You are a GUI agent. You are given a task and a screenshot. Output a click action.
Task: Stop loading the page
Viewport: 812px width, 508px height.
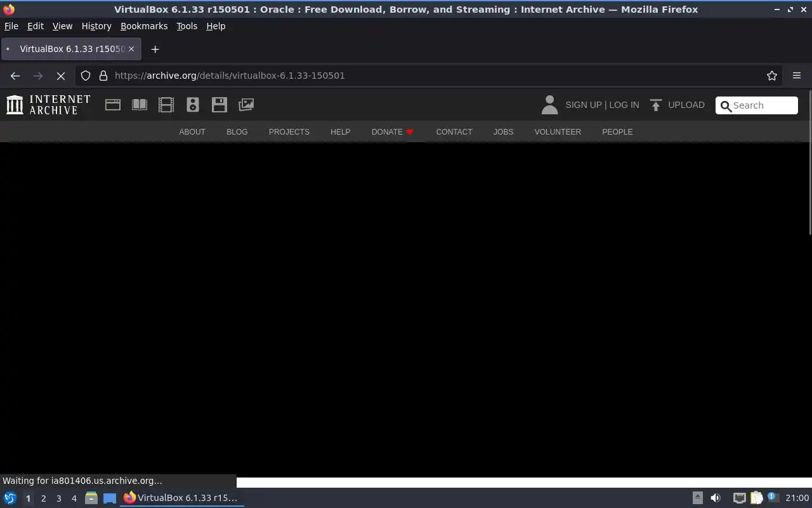point(61,76)
